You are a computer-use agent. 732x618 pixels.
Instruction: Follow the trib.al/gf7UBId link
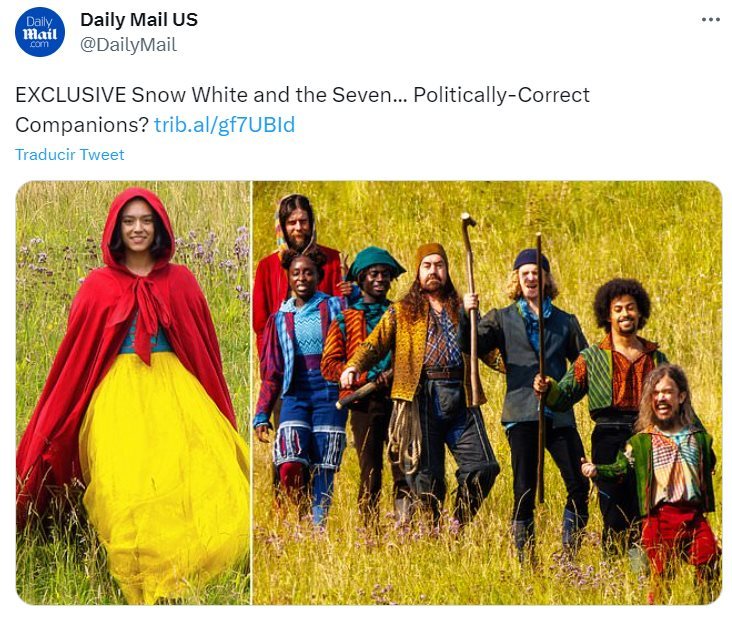tap(225, 125)
